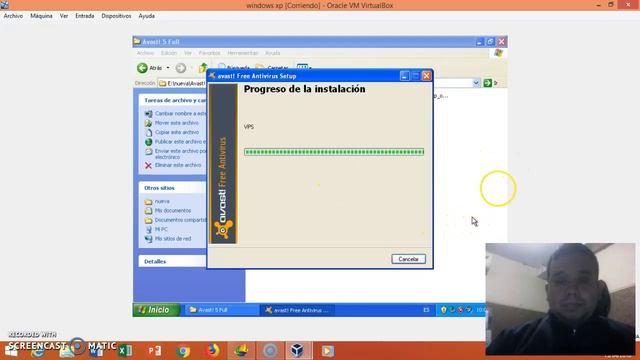Screen dimensions: 640x360
Task: Open the Explorer Favoritos menu
Action: click(x=209, y=53)
